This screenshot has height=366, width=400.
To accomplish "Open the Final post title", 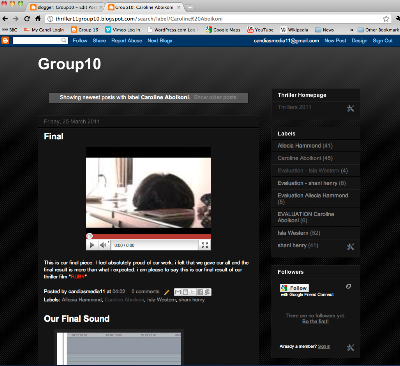I will click(53, 136).
